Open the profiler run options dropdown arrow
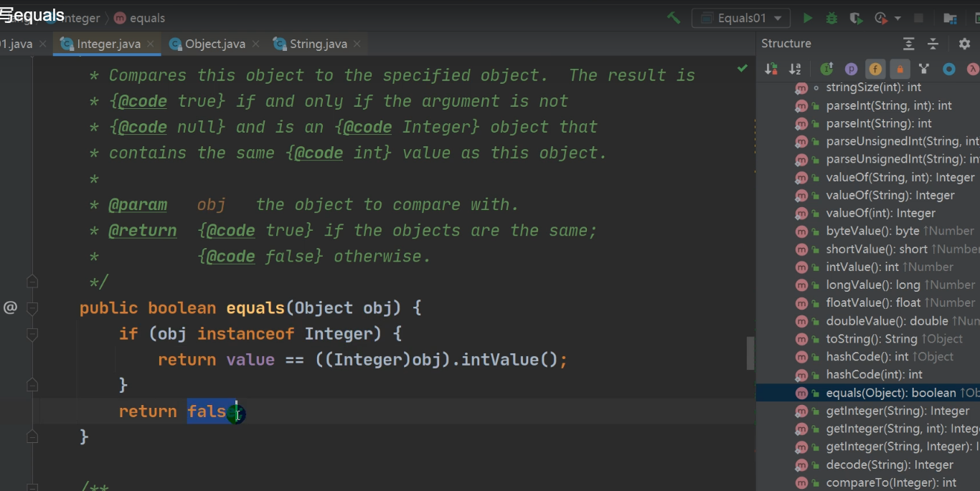 (x=897, y=18)
